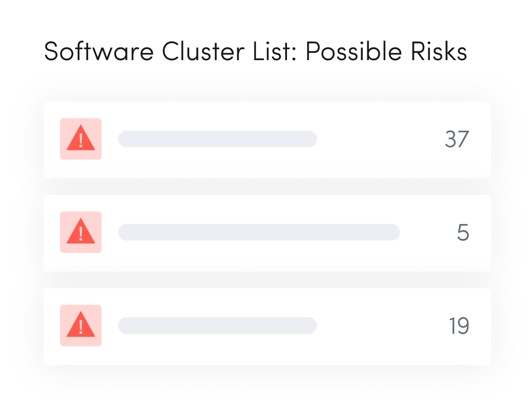Open the warning icon in the 19 row
Screen dimensions: 532x409
(x=81, y=326)
